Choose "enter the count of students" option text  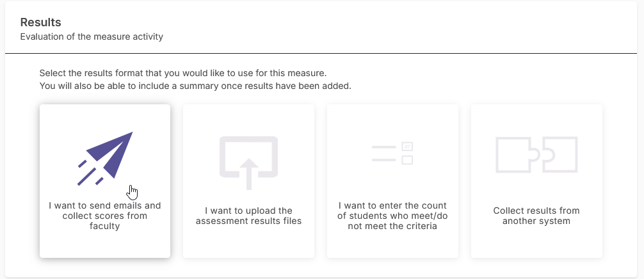(392, 216)
